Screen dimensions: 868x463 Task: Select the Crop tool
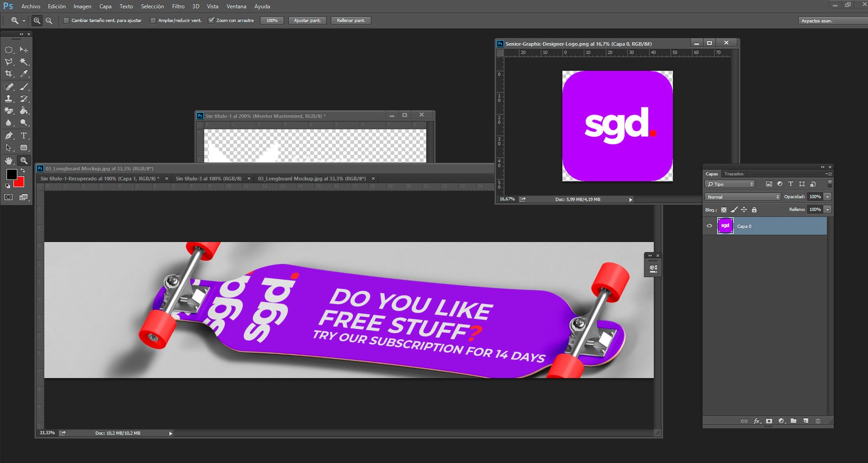tap(9, 74)
